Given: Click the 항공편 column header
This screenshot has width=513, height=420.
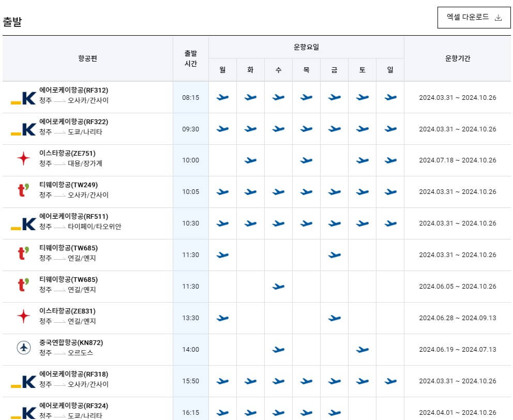Looking at the screenshot, I should pyautogui.click(x=88, y=58).
